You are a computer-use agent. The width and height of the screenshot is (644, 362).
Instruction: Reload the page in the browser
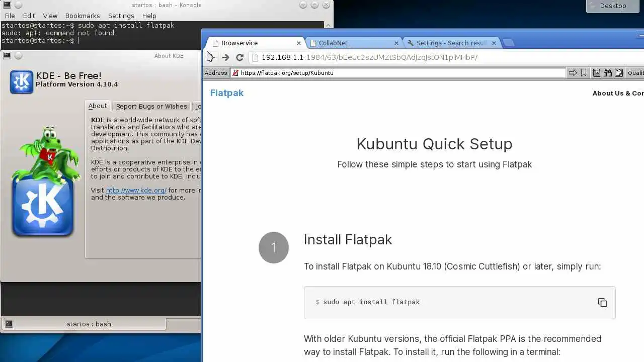240,57
